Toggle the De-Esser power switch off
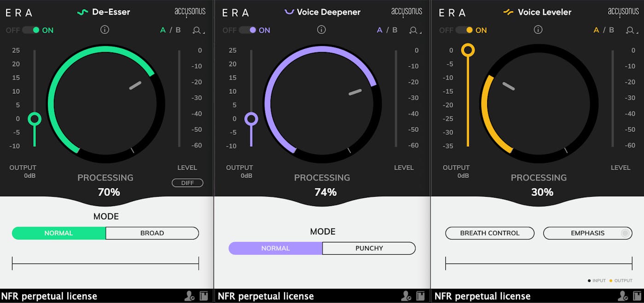The height and width of the screenshot is (303, 644). 31,30
